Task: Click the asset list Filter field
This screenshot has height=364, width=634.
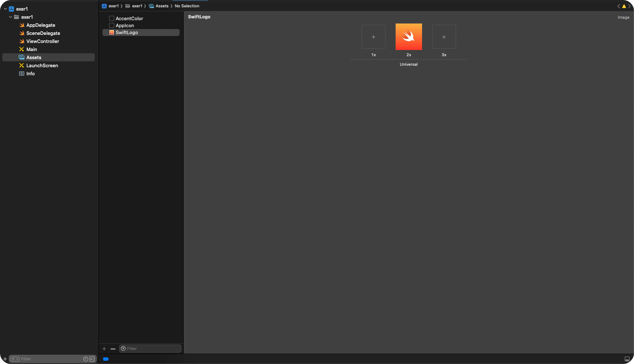Action: click(x=150, y=349)
